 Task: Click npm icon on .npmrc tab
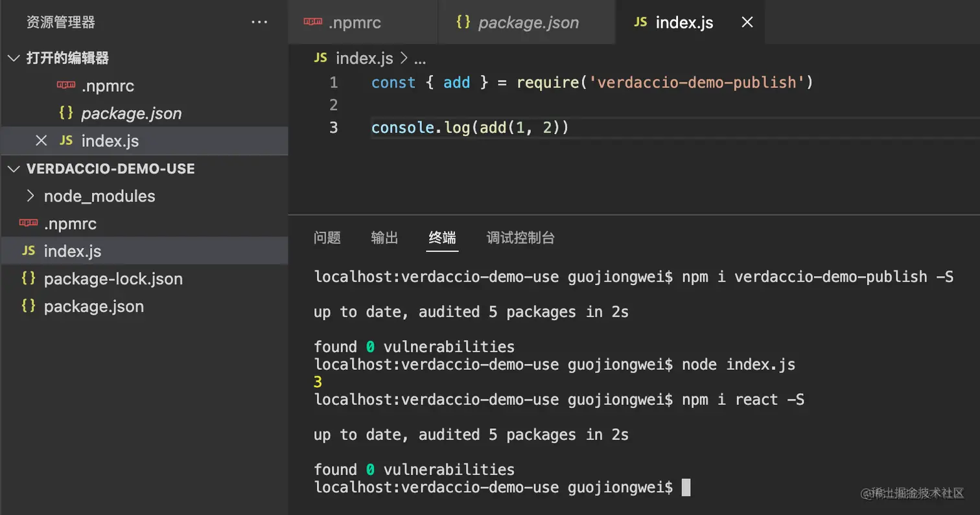(314, 22)
